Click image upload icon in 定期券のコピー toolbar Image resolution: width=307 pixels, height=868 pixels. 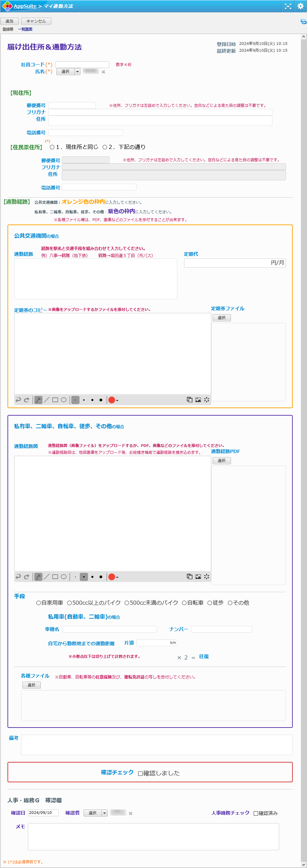pyautogui.click(x=198, y=400)
